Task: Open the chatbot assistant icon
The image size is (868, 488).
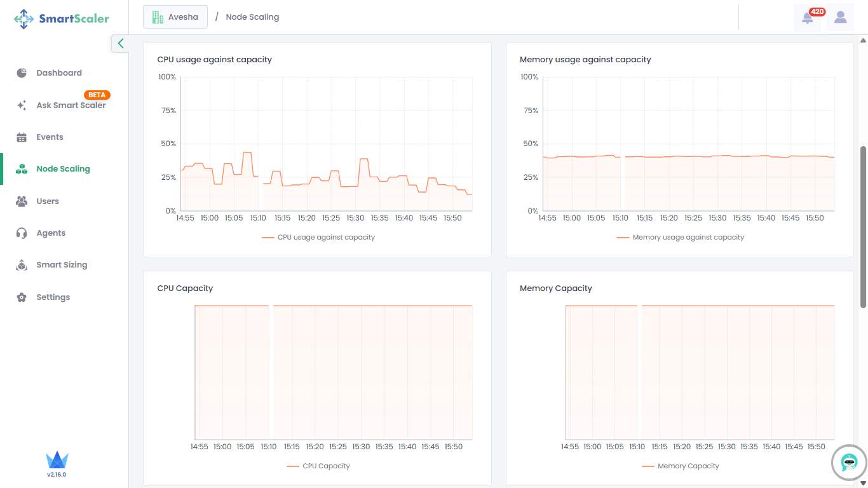Action: tap(849, 462)
